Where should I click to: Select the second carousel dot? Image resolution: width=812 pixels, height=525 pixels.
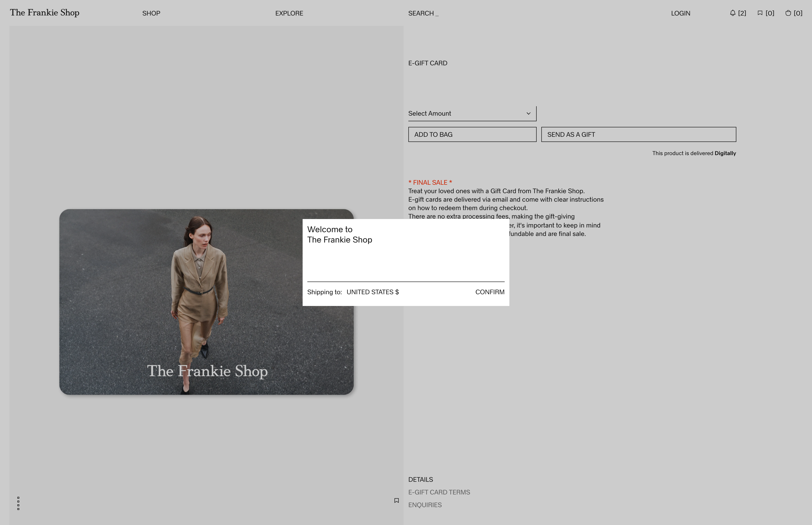click(18, 502)
